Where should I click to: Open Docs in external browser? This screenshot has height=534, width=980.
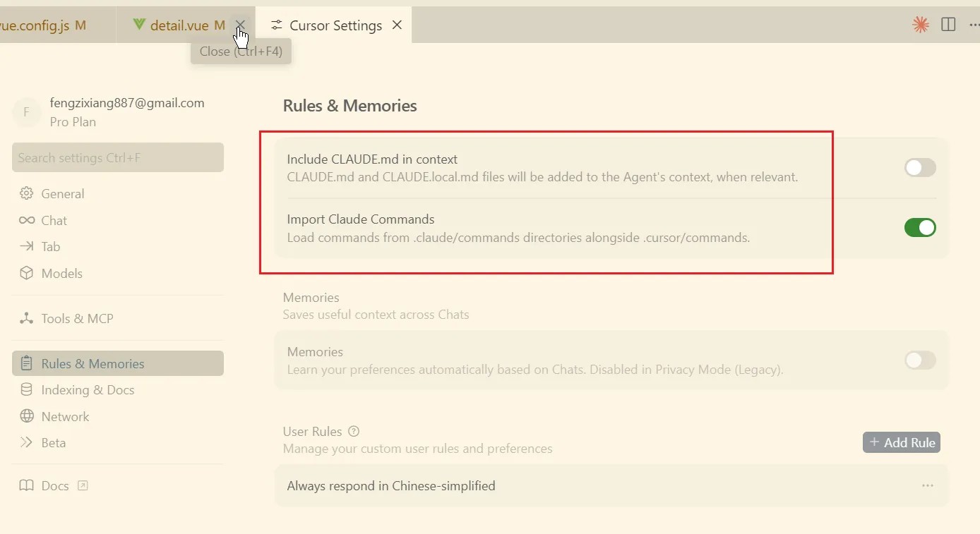pos(83,485)
